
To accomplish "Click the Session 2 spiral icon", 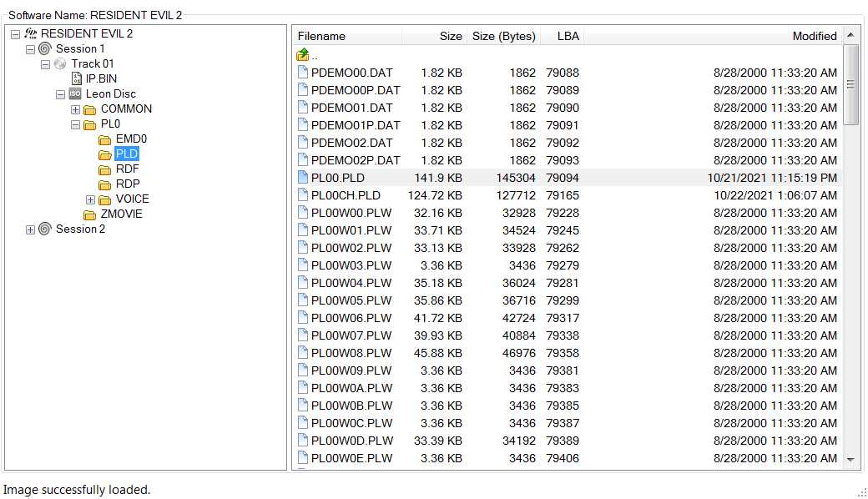I will (x=45, y=229).
